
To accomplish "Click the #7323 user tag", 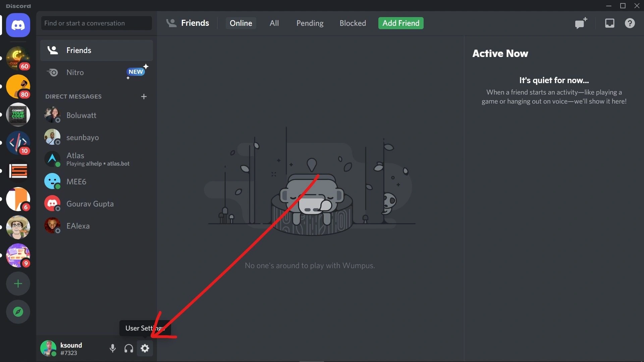I will (69, 353).
